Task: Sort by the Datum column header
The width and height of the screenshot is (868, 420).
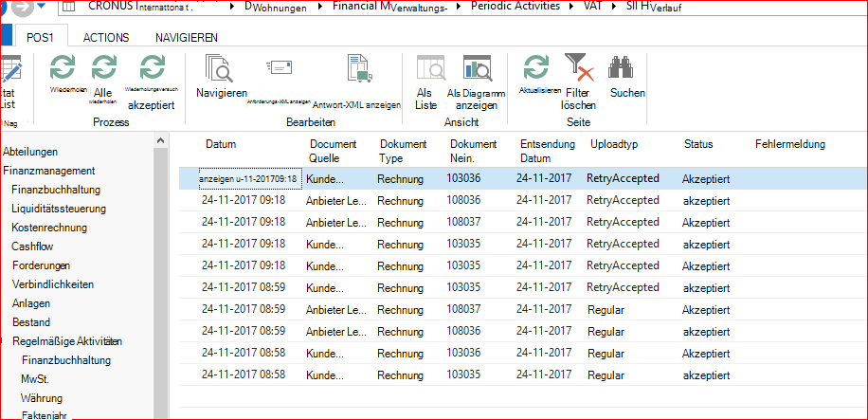Action: pyautogui.click(x=221, y=144)
